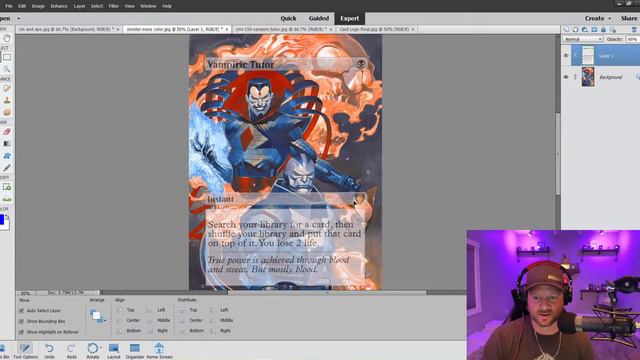Align layers to Top
The width and height of the screenshot is (640, 360).
pyautogui.click(x=126, y=310)
